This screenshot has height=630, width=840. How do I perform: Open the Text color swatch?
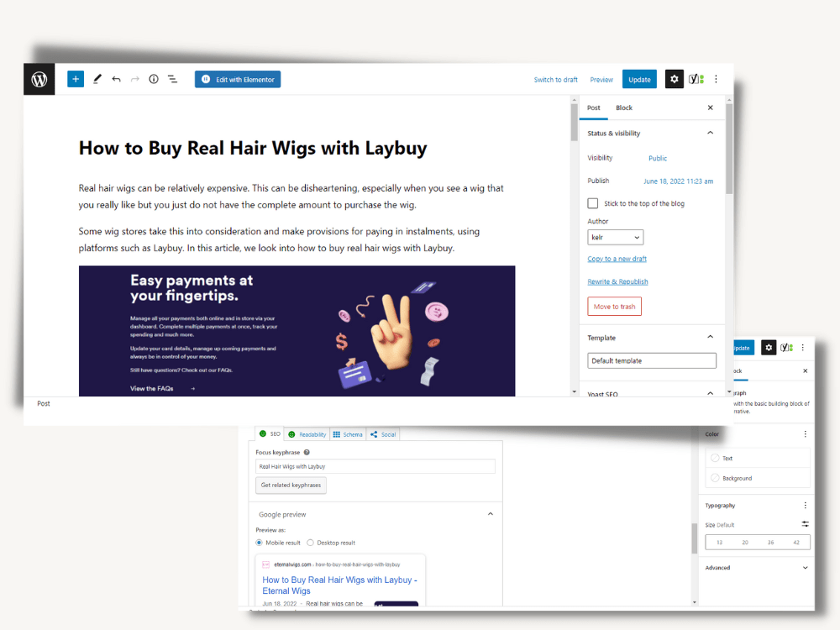click(715, 458)
